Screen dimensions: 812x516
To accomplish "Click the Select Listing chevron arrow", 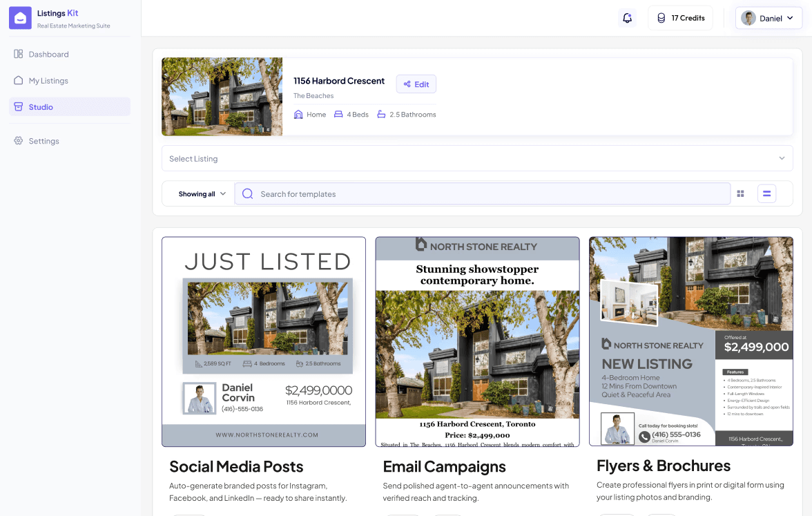I will (782, 159).
